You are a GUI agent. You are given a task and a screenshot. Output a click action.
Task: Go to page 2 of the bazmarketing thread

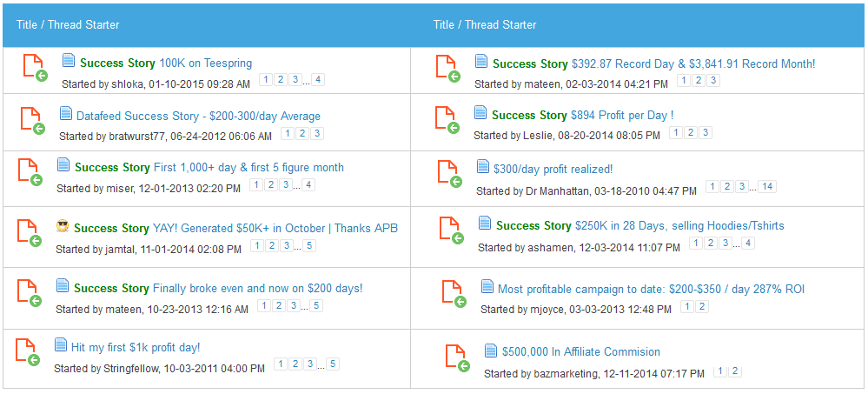click(734, 371)
